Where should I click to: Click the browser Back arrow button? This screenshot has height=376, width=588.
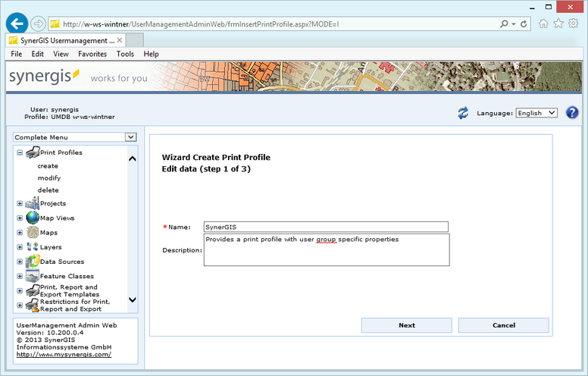coord(17,23)
